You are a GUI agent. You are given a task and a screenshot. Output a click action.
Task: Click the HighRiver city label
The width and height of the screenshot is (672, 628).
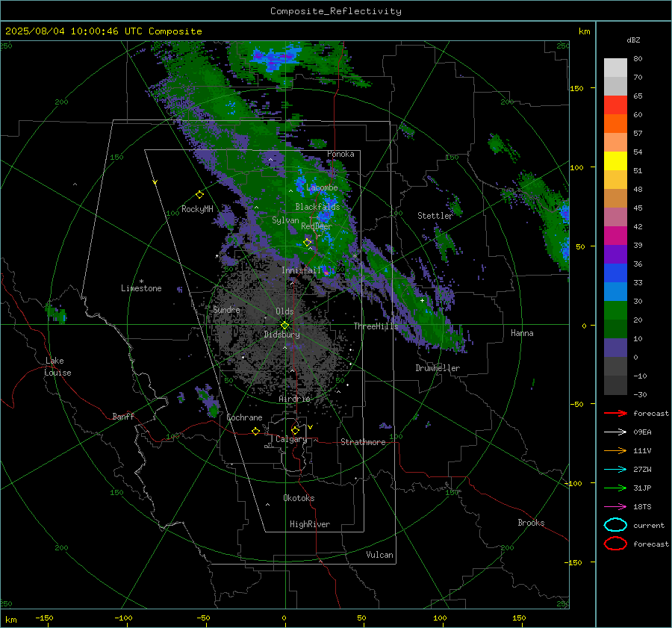[x=310, y=524]
